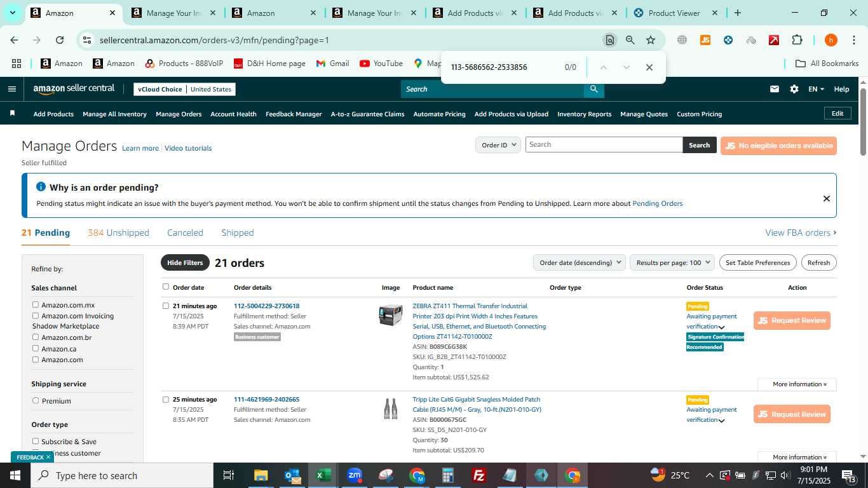Open the mail messages icon
This screenshot has height=488, width=868.
pyautogui.click(x=774, y=89)
